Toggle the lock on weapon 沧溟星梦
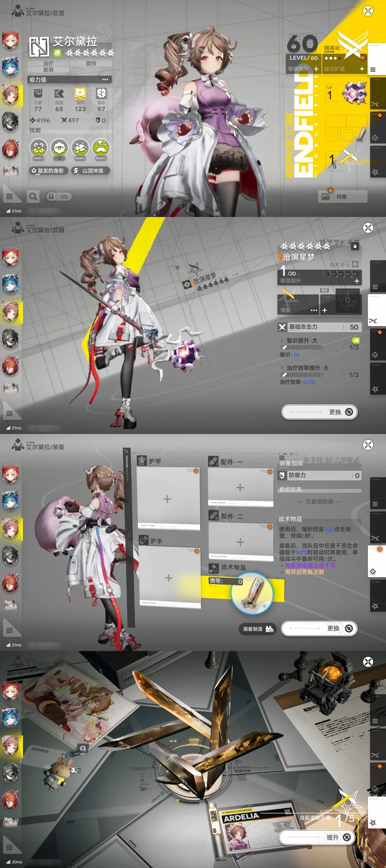This screenshot has height=868, width=386. point(355,246)
